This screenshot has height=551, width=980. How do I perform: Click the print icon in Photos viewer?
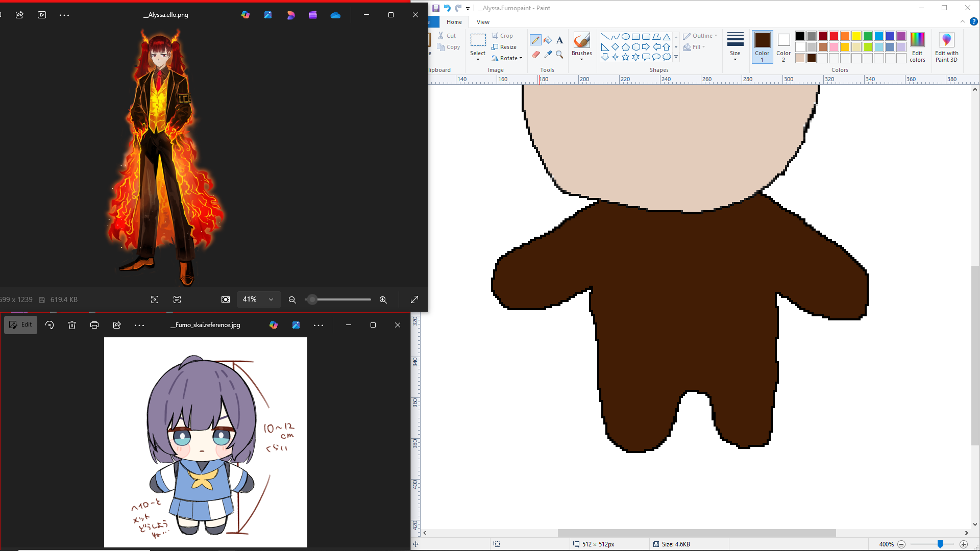point(94,325)
